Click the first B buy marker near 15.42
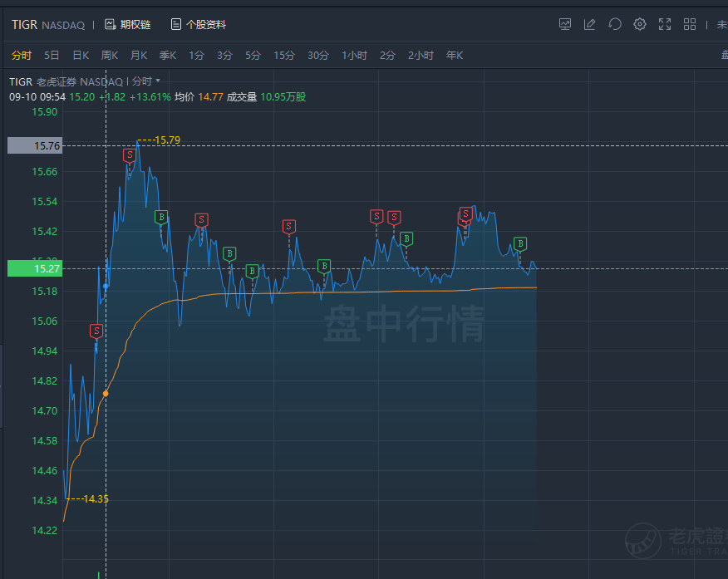This screenshot has height=579, width=728. pyautogui.click(x=161, y=217)
